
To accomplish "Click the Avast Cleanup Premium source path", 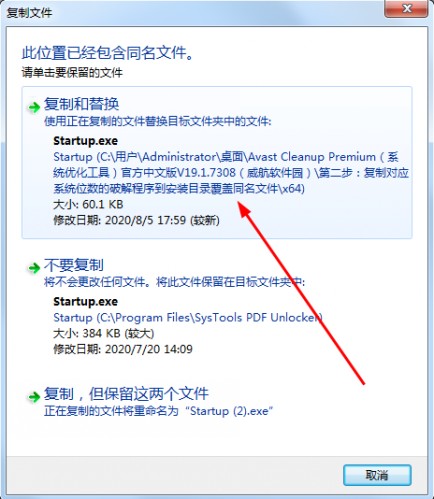I will (x=231, y=173).
